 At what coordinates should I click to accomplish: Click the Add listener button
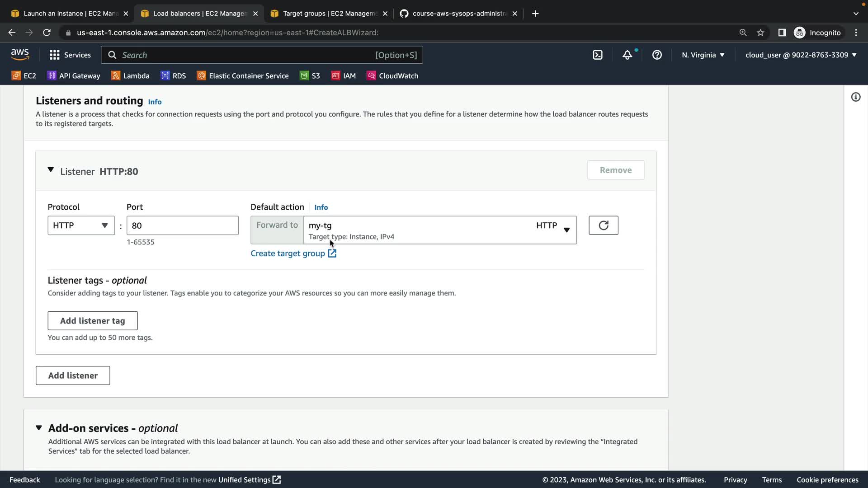click(x=73, y=375)
